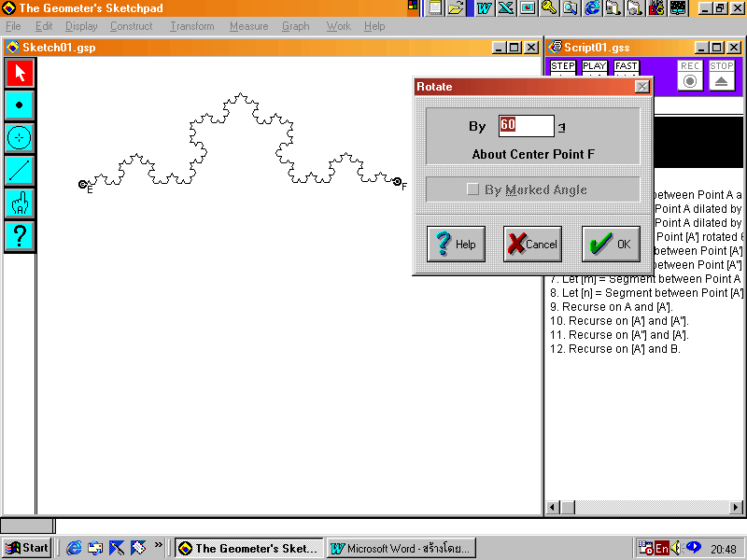The image size is (747, 560).
Task: Select the Object Information question-mark tool
Action: click(20, 235)
